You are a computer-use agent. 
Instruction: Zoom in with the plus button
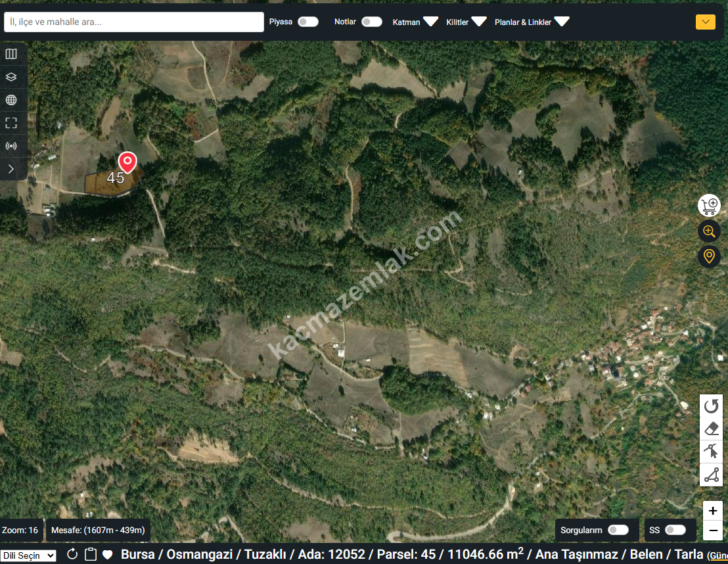tap(713, 511)
